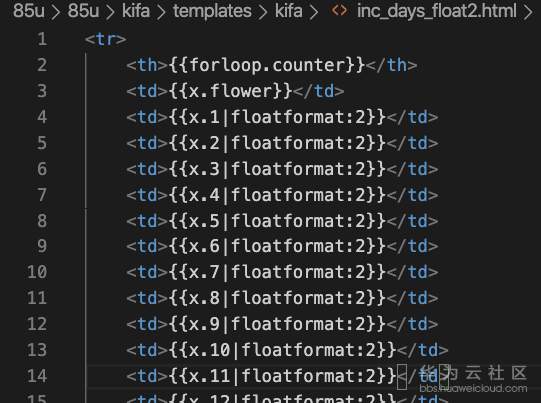This screenshot has width=541, height=403.
Task: Click line number 1 in gutter
Action: point(42,39)
